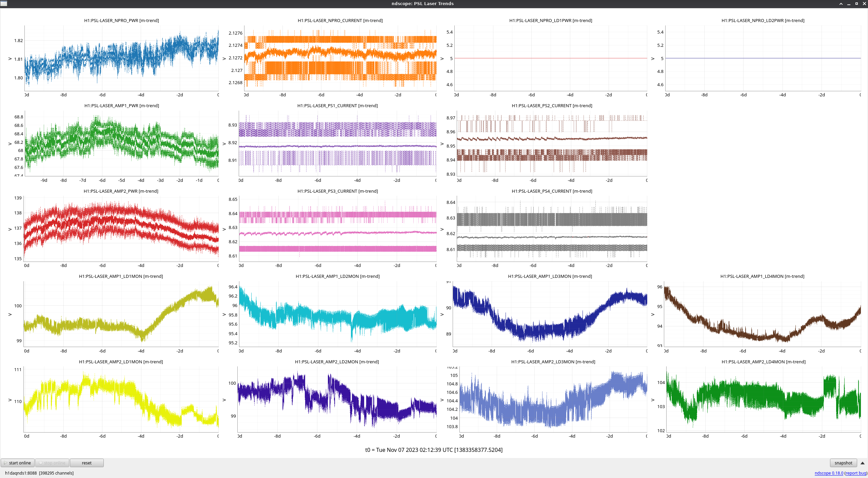Image resolution: width=868 pixels, height=478 pixels.
Task: Click the AMP2_LD4MON green plot
Action: (x=763, y=399)
